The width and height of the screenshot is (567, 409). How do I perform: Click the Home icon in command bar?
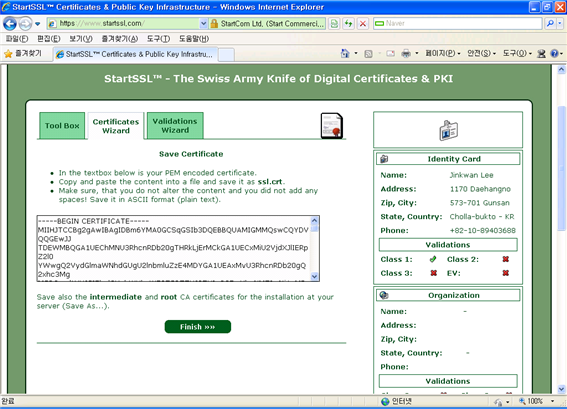[x=345, y=54]
